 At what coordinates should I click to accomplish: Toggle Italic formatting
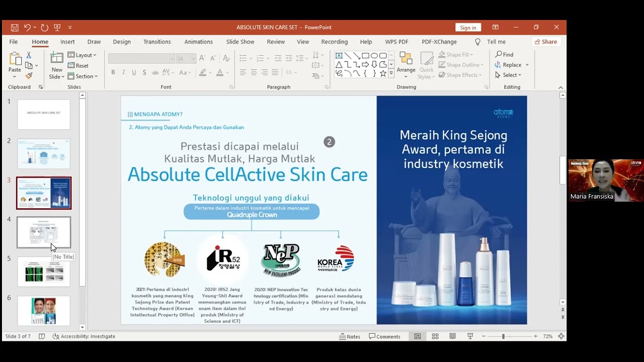[124, 72]
